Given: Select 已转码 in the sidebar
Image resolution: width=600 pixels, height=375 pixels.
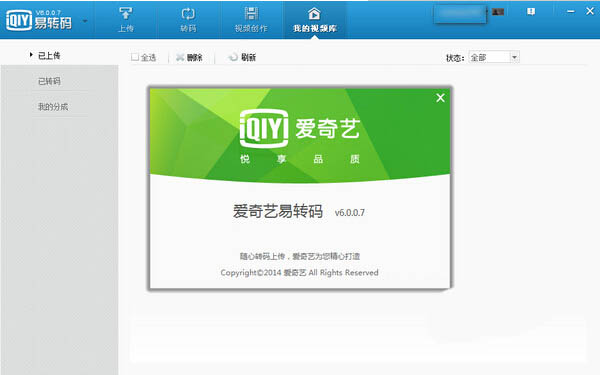Looking at the screenshot, I should pos(49,81).
